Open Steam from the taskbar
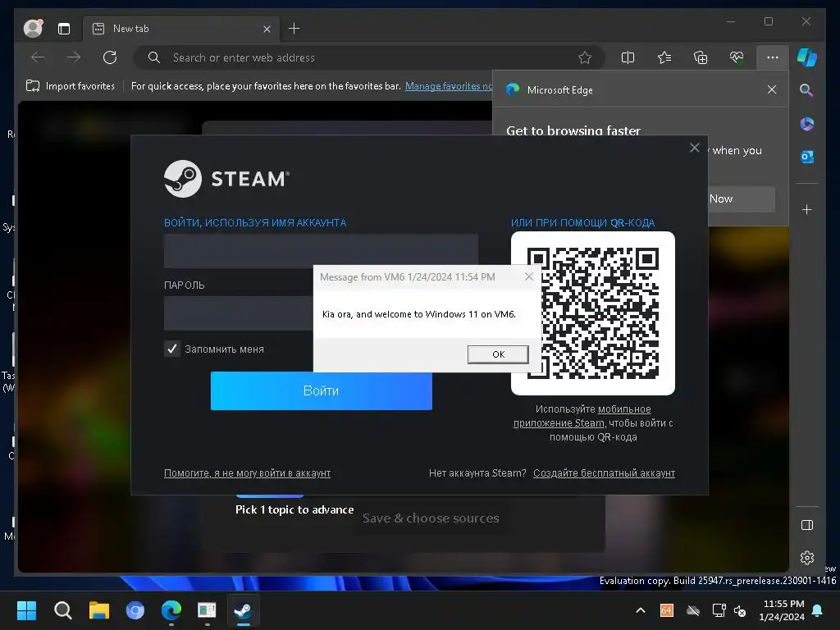840x630 pixels. [x=243, y=610]
